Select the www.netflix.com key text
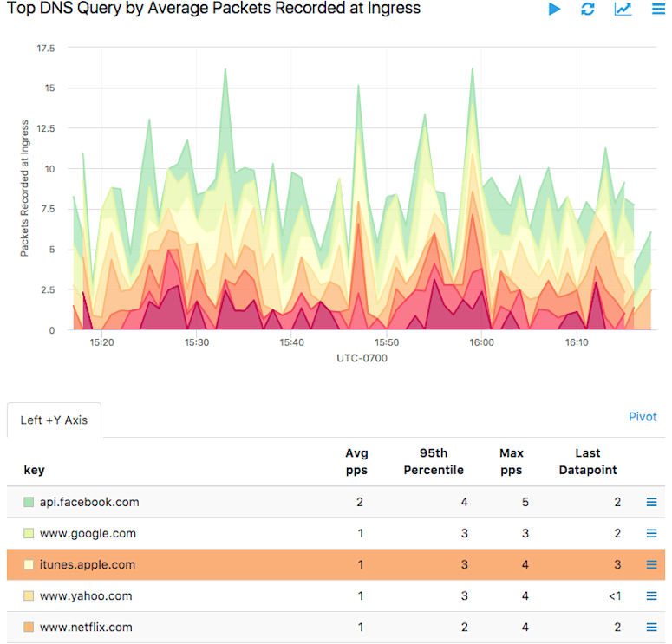The height and width of the screenshot is (644, 672). pyautogui.click(x=86, y=628)
